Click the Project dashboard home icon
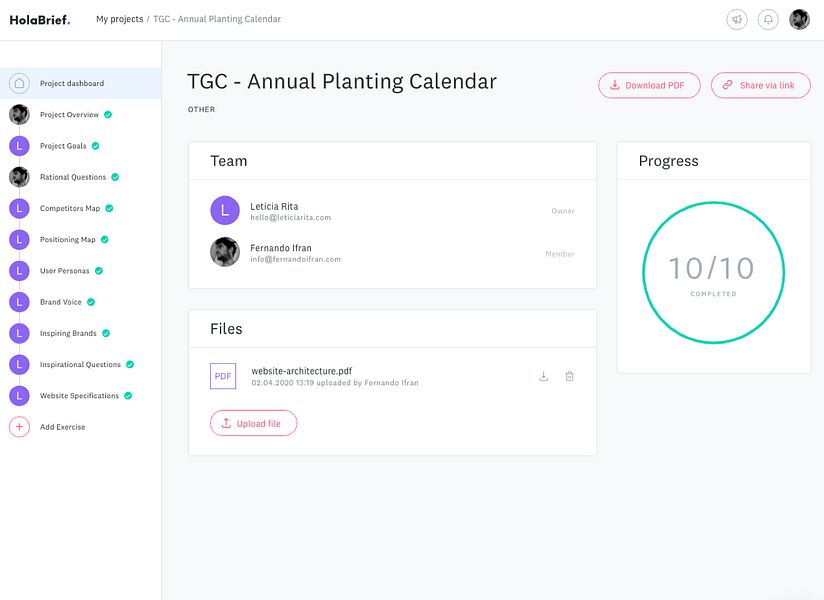824x600 pixels. coord(19,83)
